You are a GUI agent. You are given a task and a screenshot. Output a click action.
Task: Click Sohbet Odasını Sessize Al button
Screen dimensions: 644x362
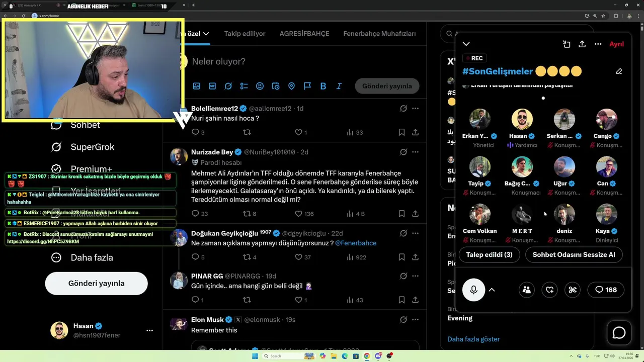[x=574, y=255]
